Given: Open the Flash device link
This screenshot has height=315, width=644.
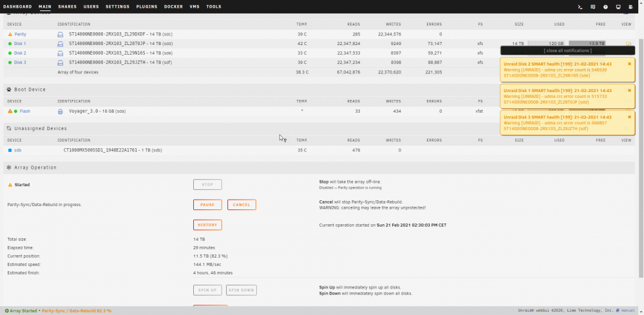Looking at the screenshot, I should [25, 111].
